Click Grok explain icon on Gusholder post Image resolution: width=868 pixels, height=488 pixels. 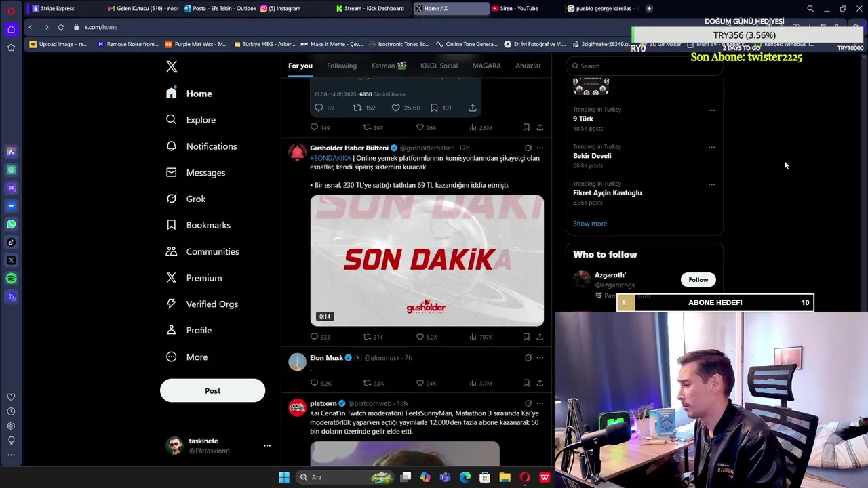[528, 148]
